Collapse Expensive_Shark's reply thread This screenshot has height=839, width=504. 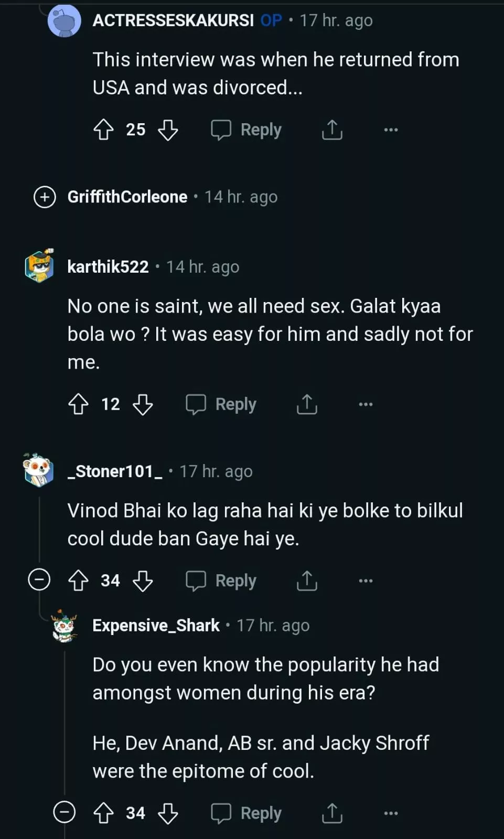click(64, 813)
